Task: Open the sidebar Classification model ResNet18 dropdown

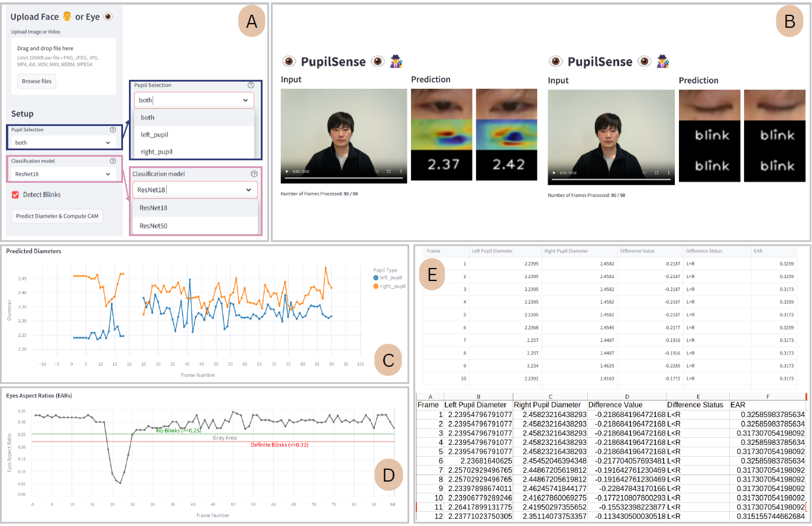Action: tap(63, 174)
